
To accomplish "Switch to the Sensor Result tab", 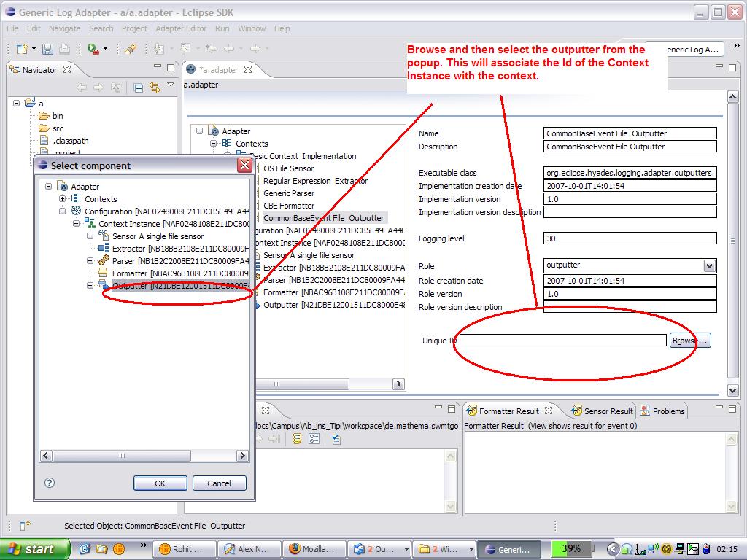I will click(603, 411).
